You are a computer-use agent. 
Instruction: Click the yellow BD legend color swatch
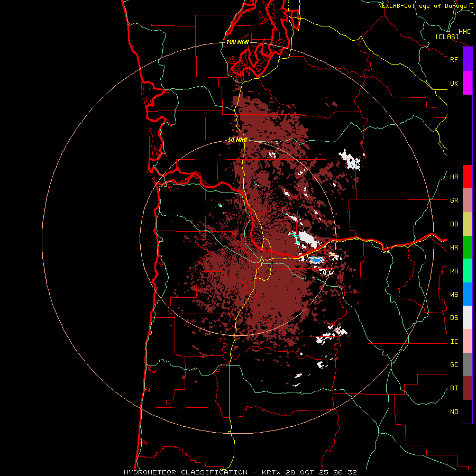point(467,224)
